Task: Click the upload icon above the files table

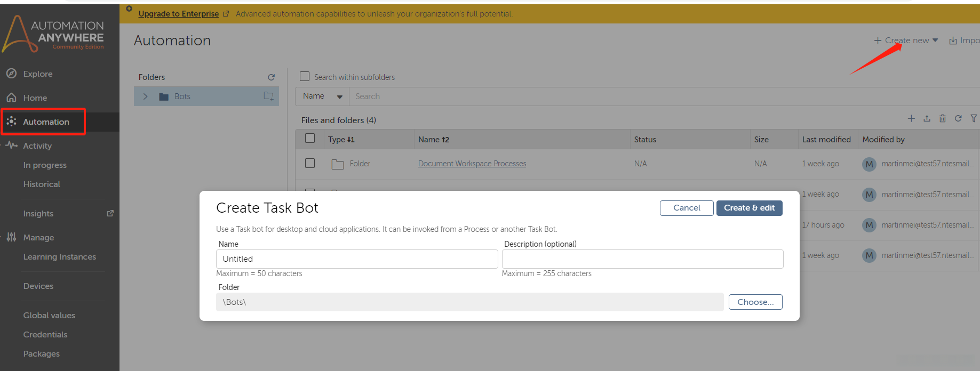Action: coord(927,118)
